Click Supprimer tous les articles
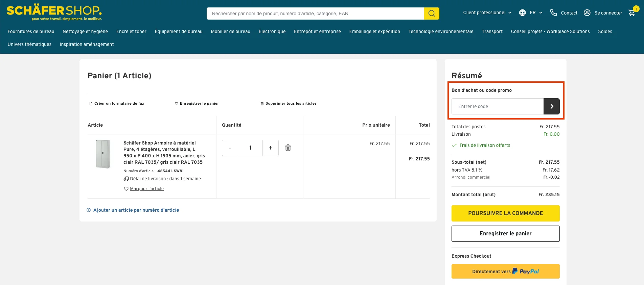644x285 pixels. 289,103
